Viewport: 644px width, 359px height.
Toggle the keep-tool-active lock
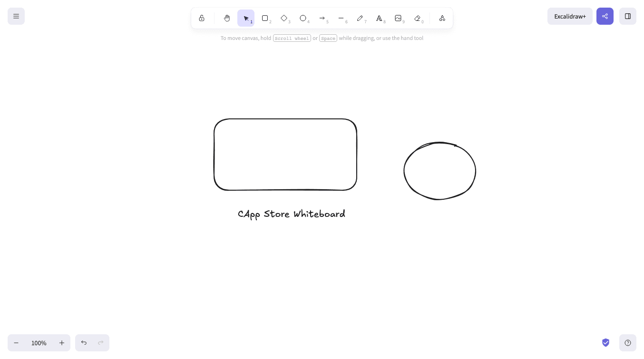point(202,18)
